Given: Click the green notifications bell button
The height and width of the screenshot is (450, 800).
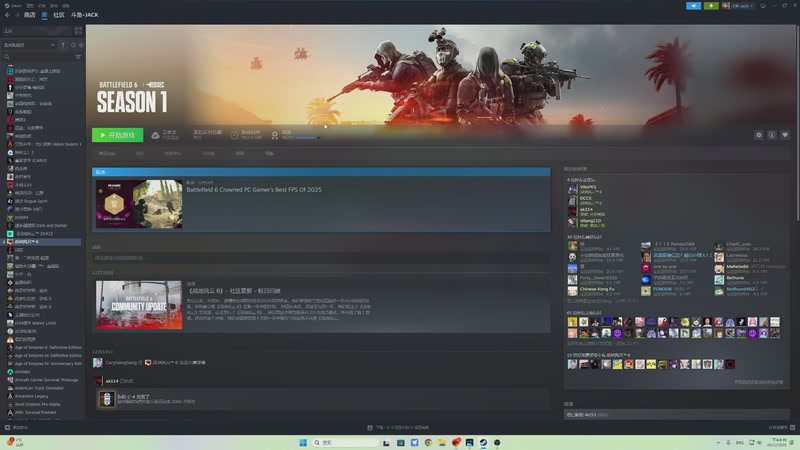Looking at the screenshot, I should coord(711,6).
